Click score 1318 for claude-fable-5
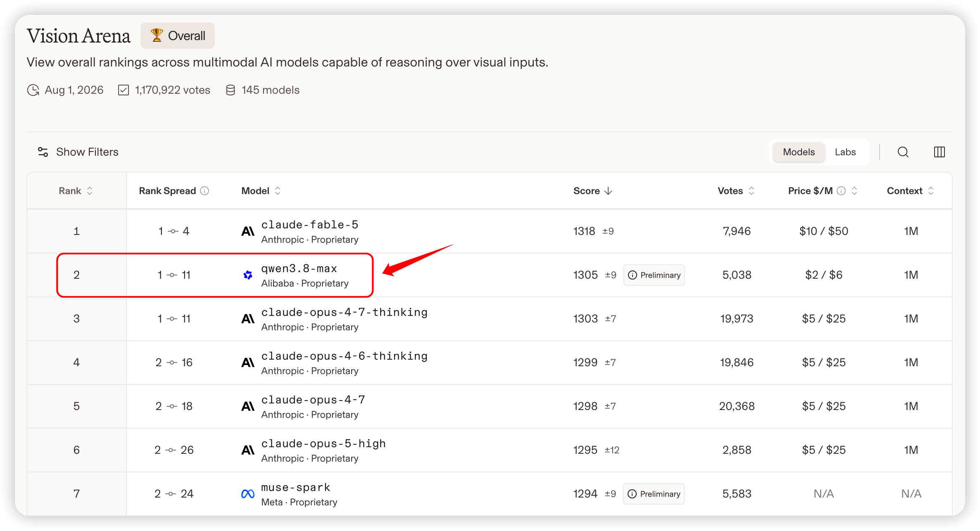 pyautogui.click(x=584, y=231)
